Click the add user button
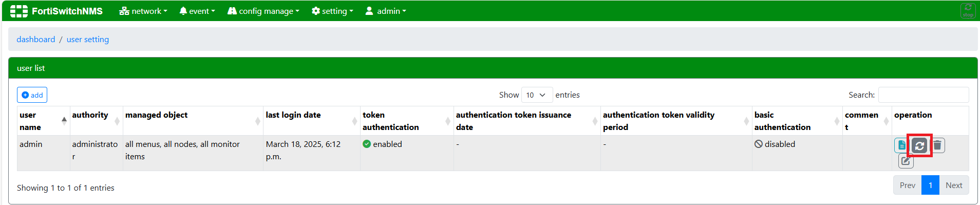This screenshot has height=205, width=980. coord(32,95)
